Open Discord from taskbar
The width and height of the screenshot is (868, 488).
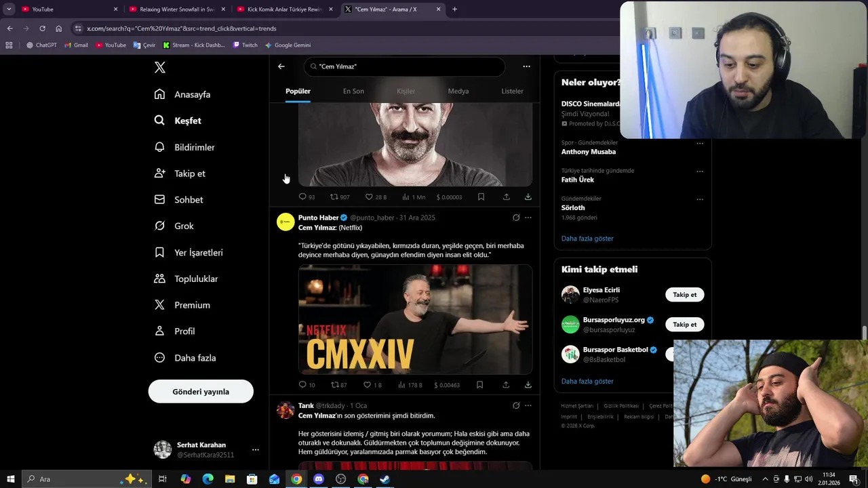(319, 479)
